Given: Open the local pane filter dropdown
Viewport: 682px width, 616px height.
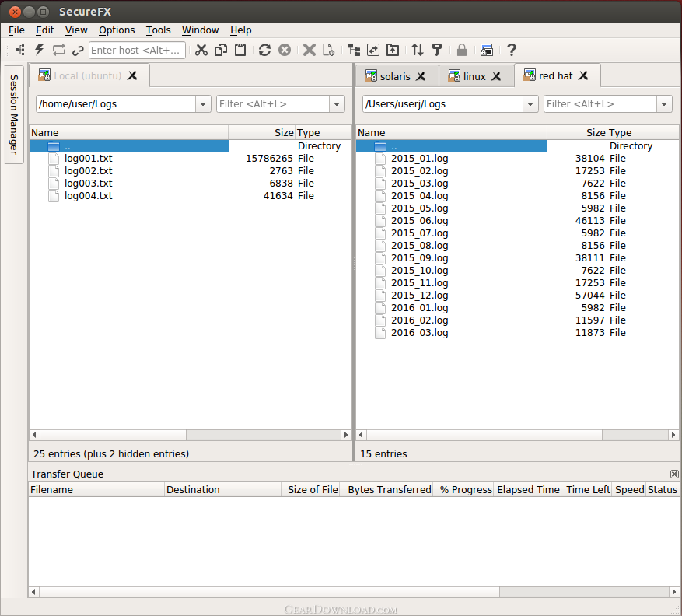Looking at the screenshot, I should (x=337, y=103).
